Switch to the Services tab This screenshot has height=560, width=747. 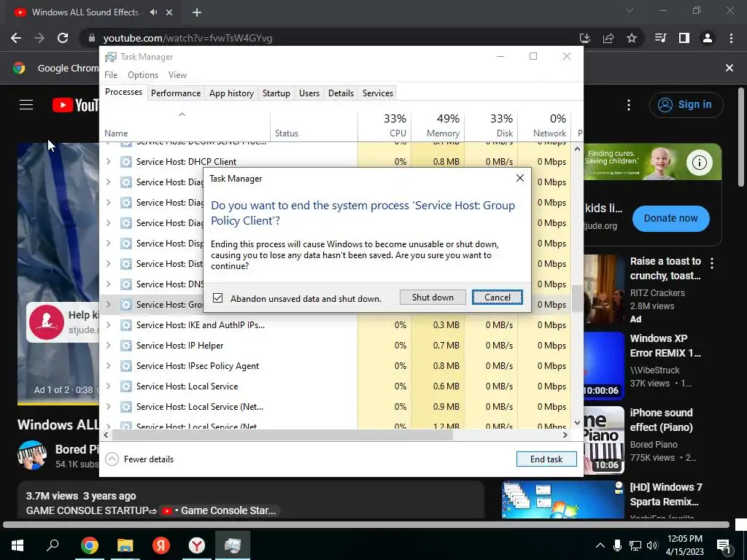point(378,93)
